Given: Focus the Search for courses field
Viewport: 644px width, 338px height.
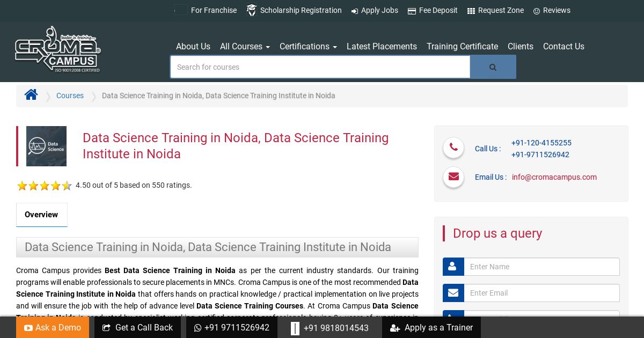Looking at the screenshot, I should point(320,67).
